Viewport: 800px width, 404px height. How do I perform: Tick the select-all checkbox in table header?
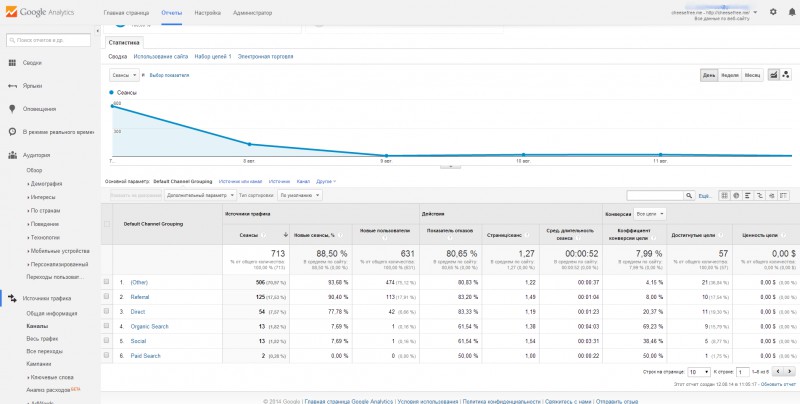106,224
